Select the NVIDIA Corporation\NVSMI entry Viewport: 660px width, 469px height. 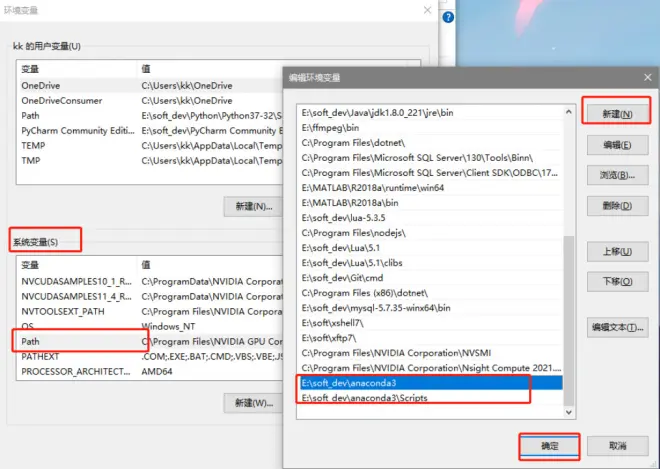tap(429, 353)
